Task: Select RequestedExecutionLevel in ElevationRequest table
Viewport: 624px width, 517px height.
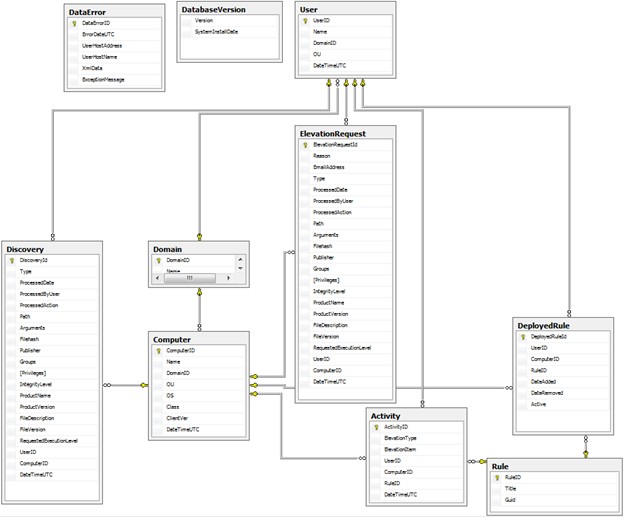Action: (346, 348)
